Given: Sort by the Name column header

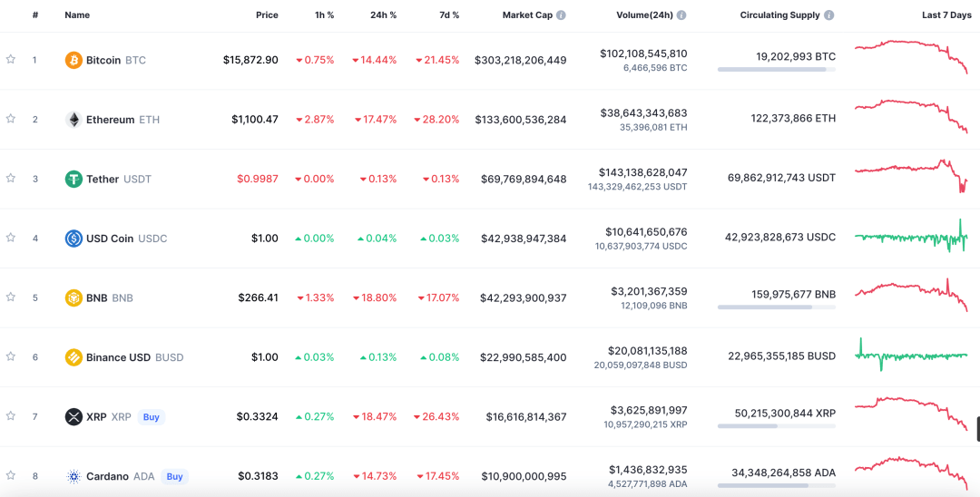Looking at the screenshot, I should tap(77, 15).
